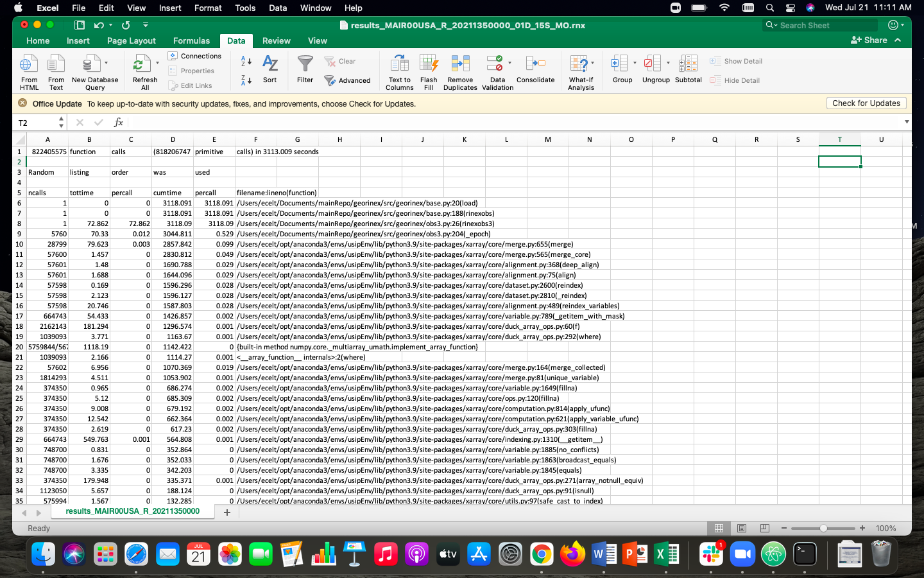Click the Group outline icon
The height and width of the screenshot is (578, 924).
coord(619,64)
